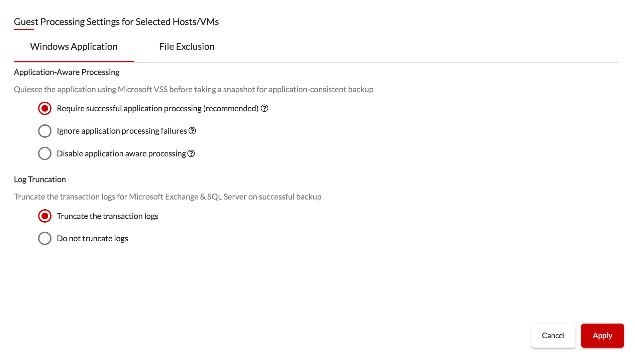The height and width of the screenshot is (364, 635).
Task: Open help icon for Require successful application processing
Action: (x=264, y=108)
